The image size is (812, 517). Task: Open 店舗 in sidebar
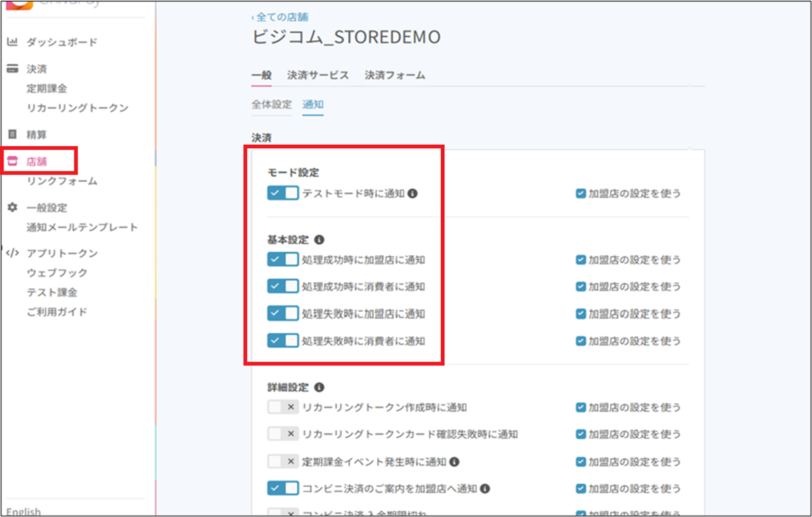coord(37,162)
